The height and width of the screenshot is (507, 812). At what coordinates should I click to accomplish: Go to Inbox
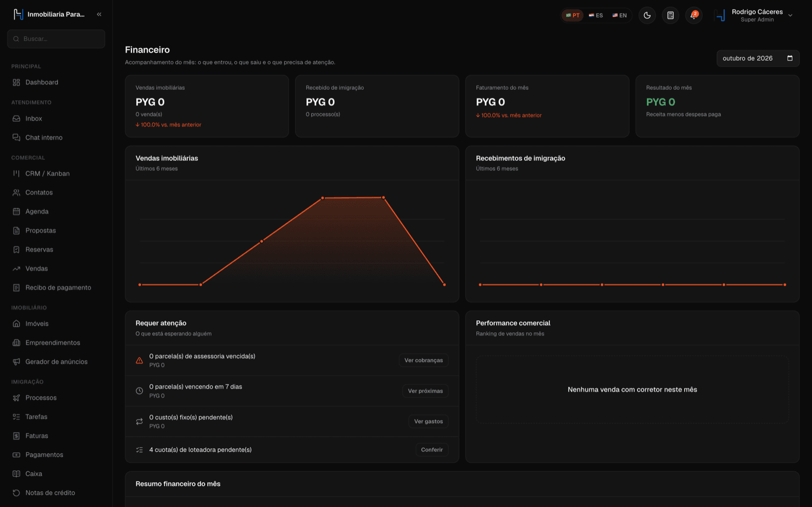tap(56, 118)
